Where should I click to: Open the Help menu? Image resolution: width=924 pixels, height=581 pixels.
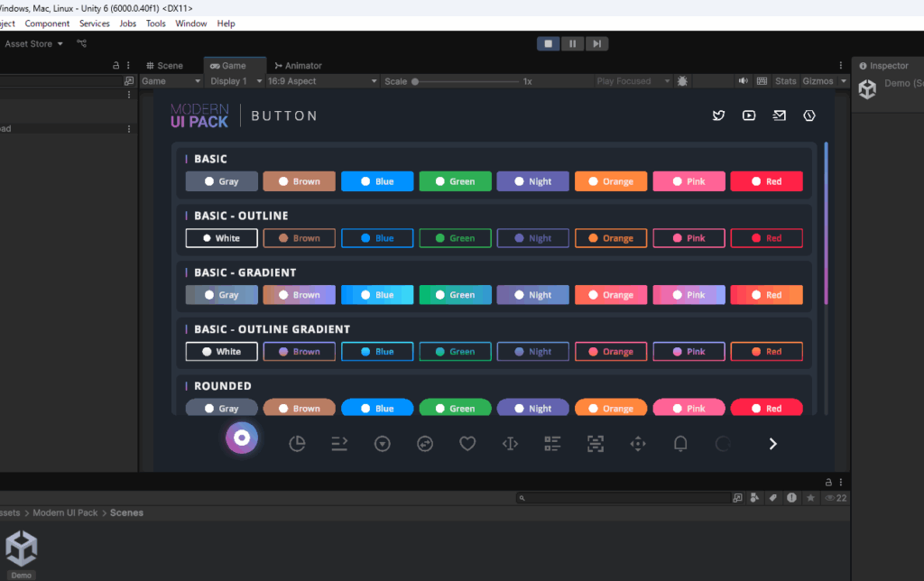(226, 23)
